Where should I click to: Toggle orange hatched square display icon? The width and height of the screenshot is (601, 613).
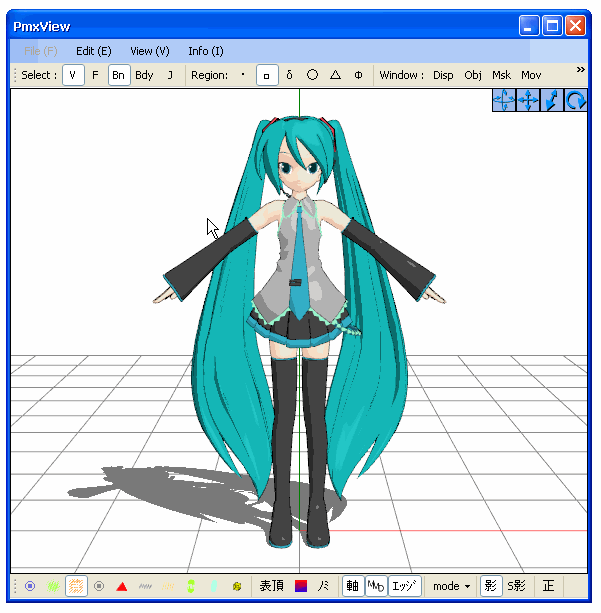point(76,586)
